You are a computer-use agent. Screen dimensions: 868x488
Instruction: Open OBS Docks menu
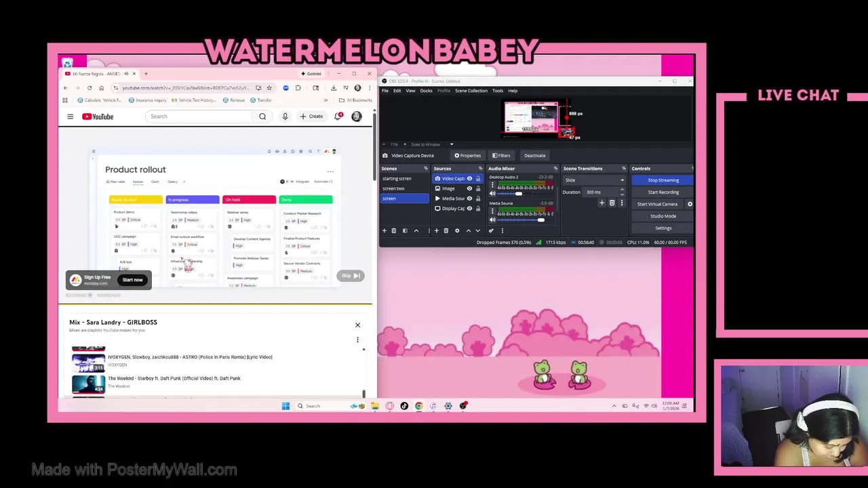pyautogui.click(x=426, y=91)
